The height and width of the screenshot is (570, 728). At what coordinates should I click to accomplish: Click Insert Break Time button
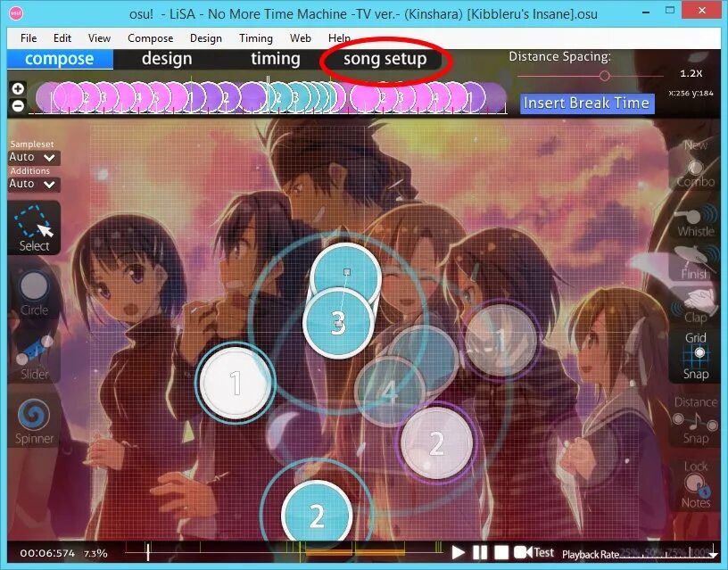(x=587, y=103)
